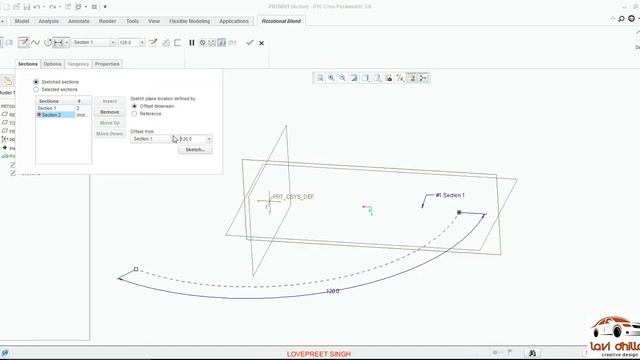Screen dimensions: 640x360
Task: Click the Move Up button
Action: coord(109,123)
